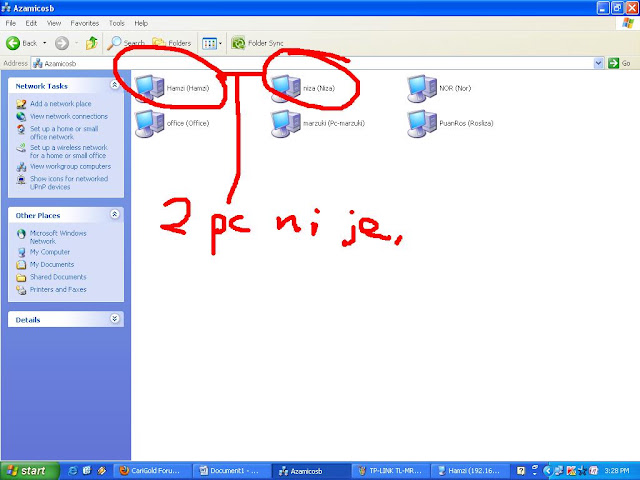
Task: Click the green Back arrow button
Action: point(13,43)
